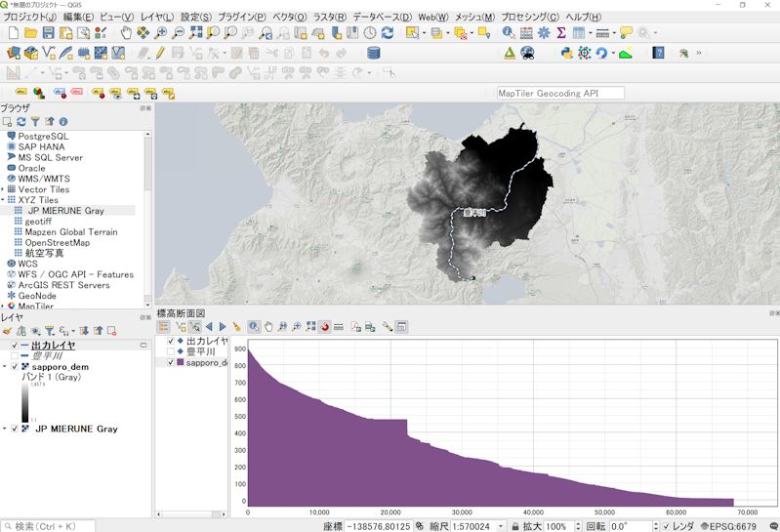Select OpenStreetMap under XYZ Tiles
780x532 pixels.
click(x=58, y=243)
